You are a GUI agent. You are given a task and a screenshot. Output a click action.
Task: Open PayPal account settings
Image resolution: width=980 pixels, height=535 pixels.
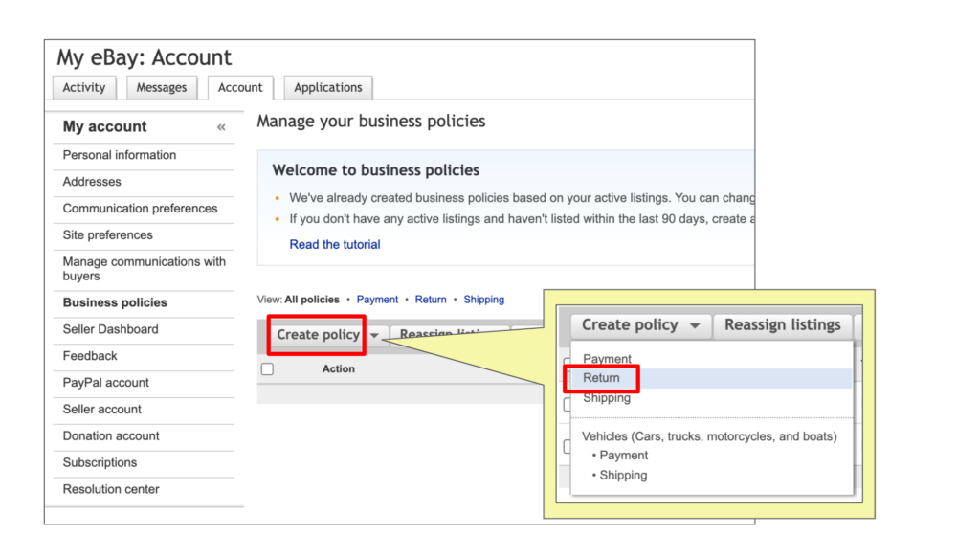(105, 383)
